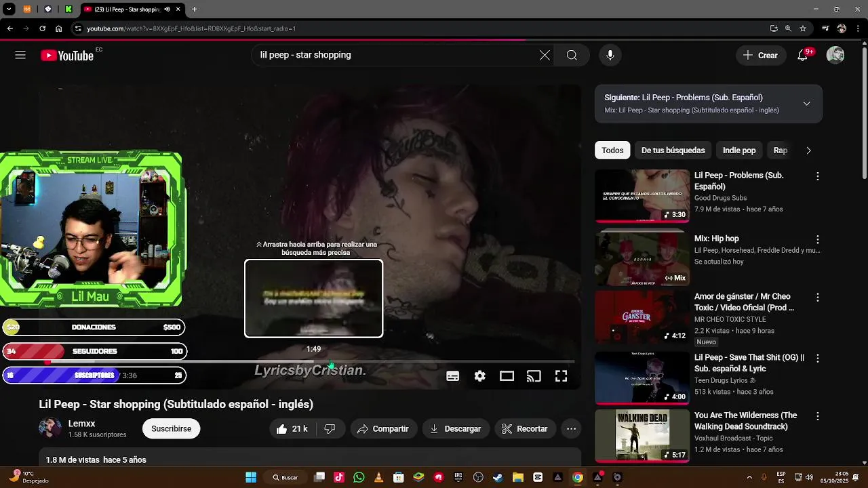This screenshot has height=488, width=868.
Task: Click the browser address bar URL
Action: 191,28
